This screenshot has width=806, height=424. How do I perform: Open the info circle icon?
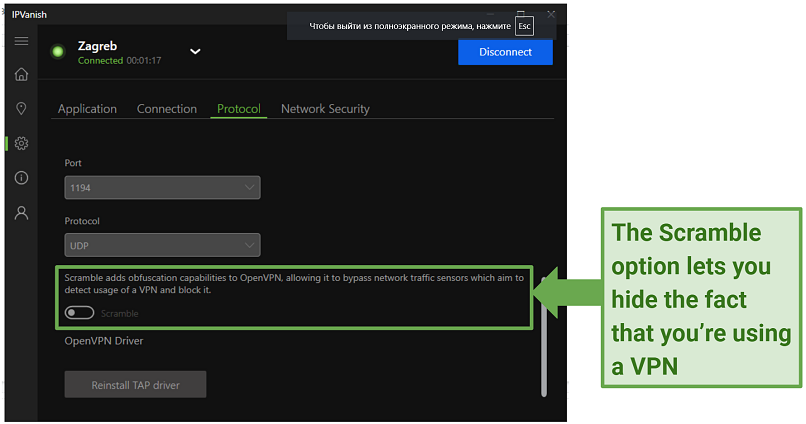(21, 178)
